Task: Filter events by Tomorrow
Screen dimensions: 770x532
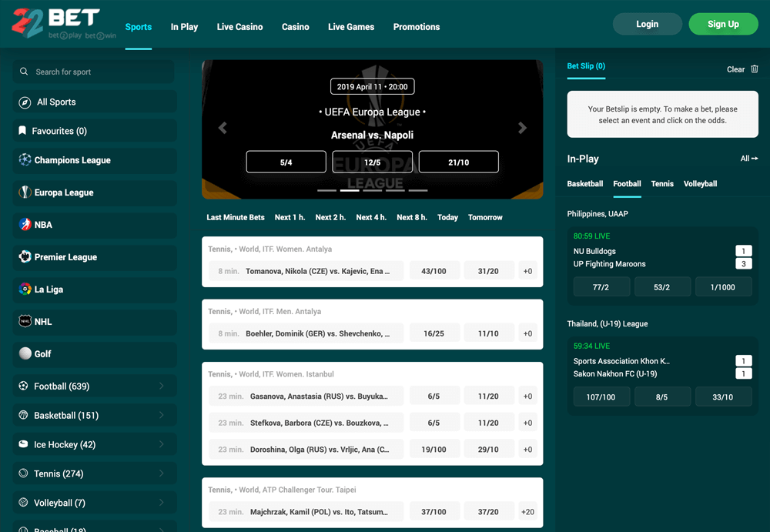Action: tap(485, 217)
